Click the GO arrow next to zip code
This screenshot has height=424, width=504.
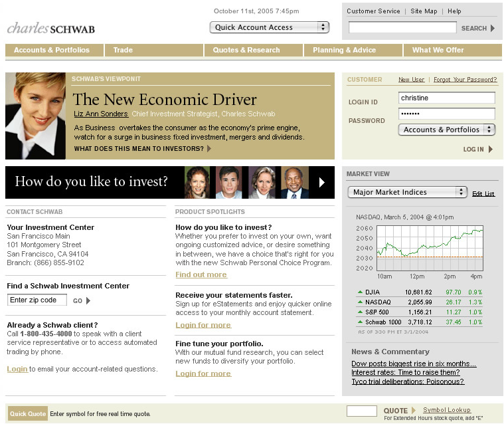[x=88, y=301]
